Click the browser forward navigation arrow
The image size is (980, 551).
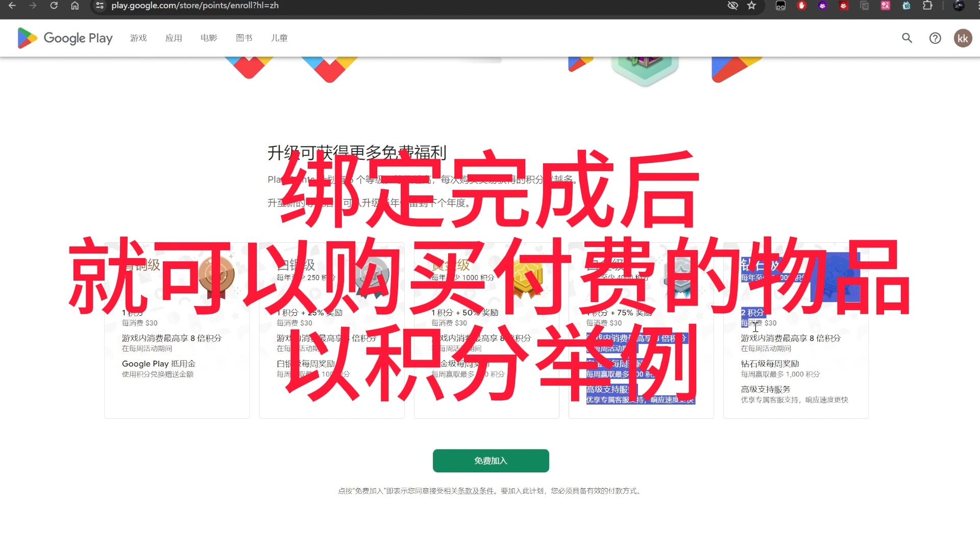click(x=30, y=6)
